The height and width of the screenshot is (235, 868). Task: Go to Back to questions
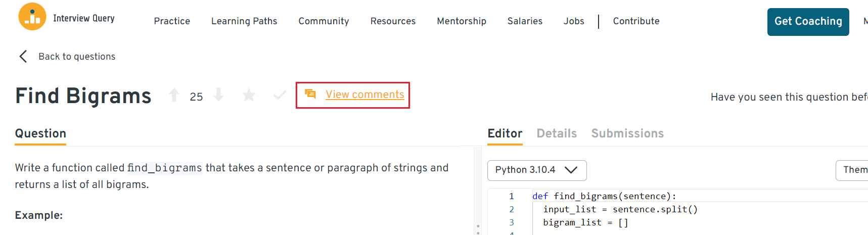pyautogui.click(x=77, y=57)
